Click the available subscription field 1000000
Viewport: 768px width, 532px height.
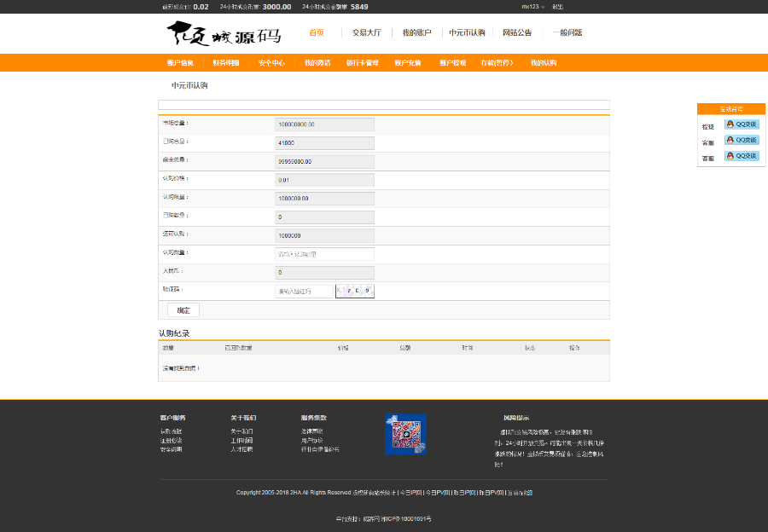tap(324, 235)
